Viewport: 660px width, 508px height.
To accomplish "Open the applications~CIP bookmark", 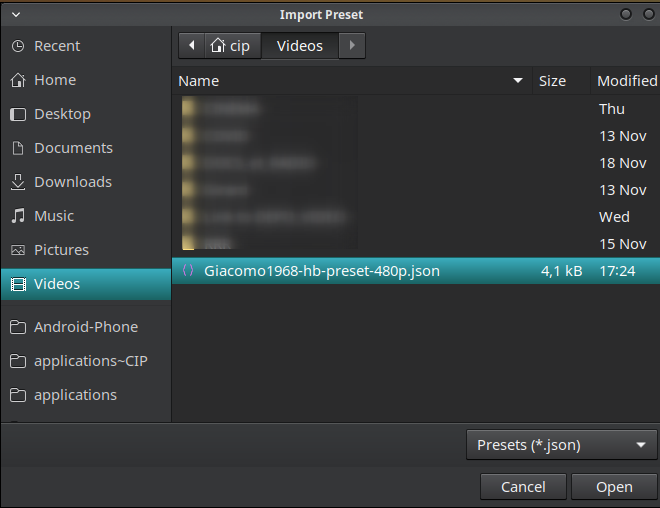I will (x=86, y=361).
